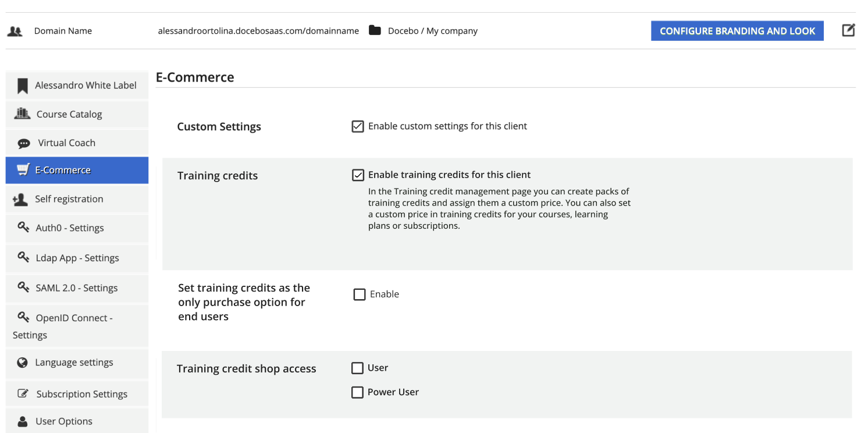
Task: Click the shopping cart E-Commerce icon
Action: (23, 170)
